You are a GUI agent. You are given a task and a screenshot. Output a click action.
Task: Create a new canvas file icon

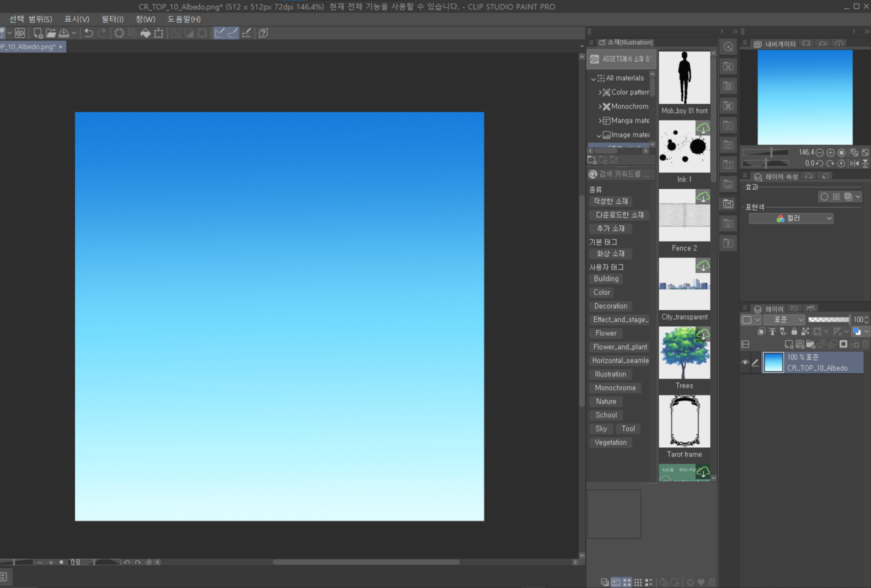tap(38, 33)
